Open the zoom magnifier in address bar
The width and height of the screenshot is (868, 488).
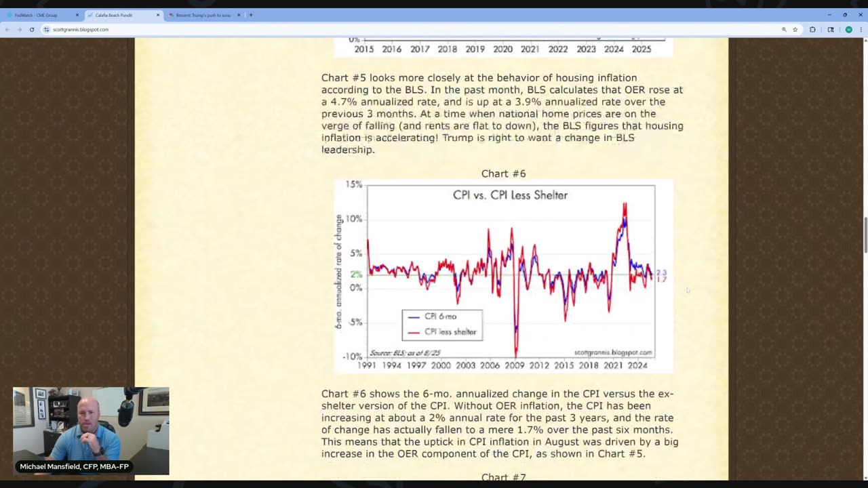tap(784, 30)
